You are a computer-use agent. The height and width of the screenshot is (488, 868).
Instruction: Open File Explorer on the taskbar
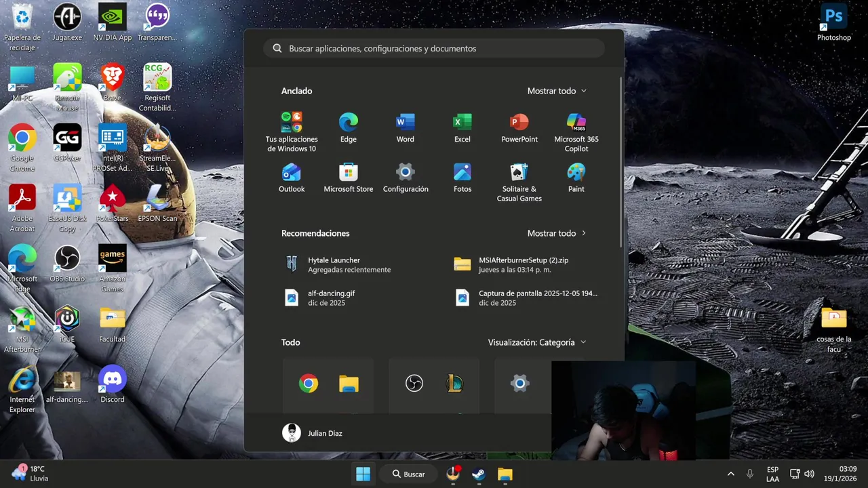(x=505, y=474)
